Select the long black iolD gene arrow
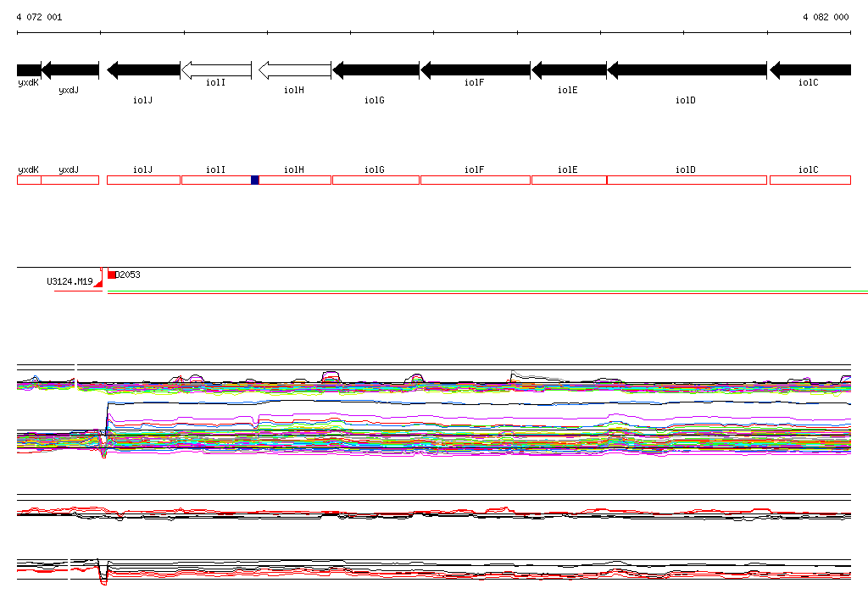 click(x=687, y=69)
